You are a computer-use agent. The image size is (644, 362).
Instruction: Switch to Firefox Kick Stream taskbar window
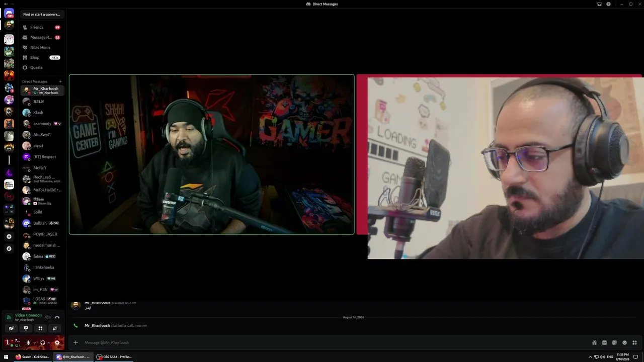coord(32,357)
